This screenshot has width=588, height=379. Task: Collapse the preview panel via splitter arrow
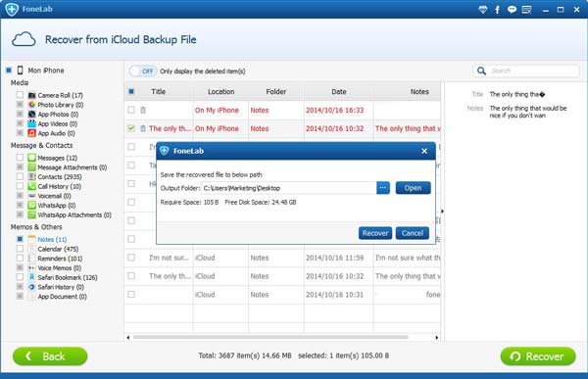point(443,212)
